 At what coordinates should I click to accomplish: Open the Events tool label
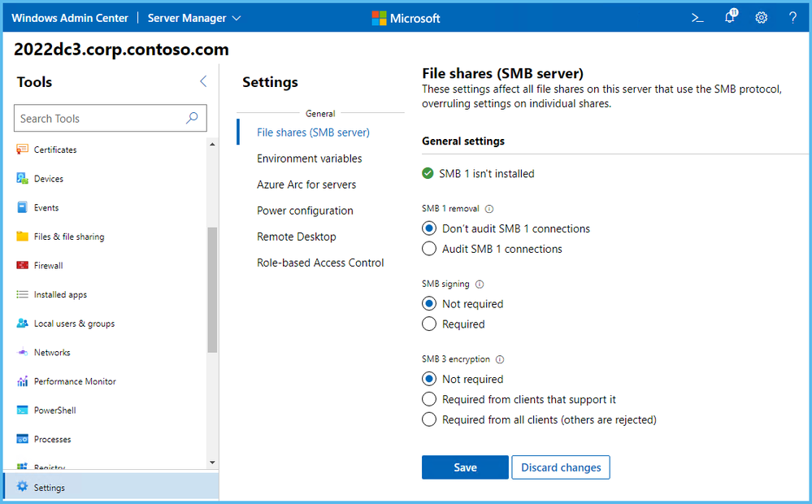tap(46, 208)
